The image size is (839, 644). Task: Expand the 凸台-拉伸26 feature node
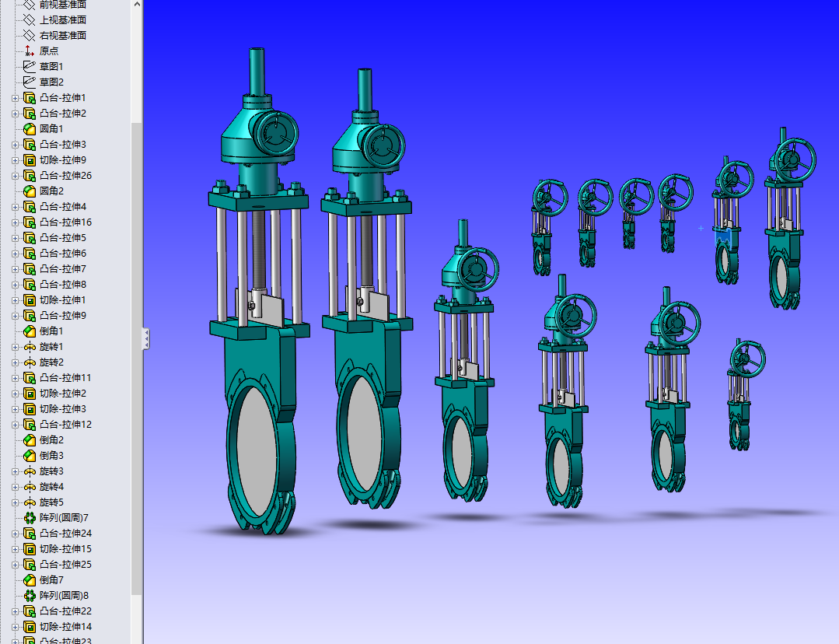click(15, 176)
